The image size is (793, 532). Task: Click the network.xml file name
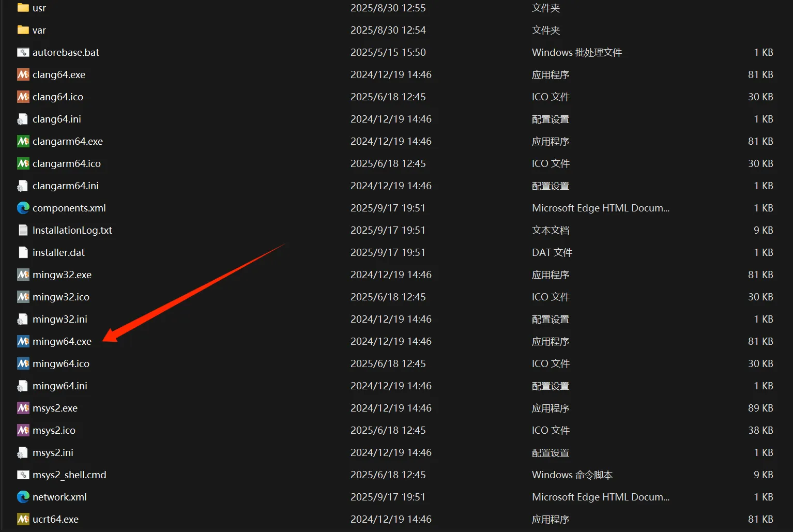click(59, 497)
